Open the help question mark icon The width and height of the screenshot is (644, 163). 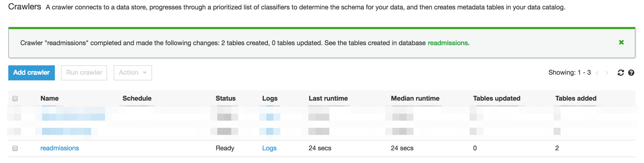[631, 73]
